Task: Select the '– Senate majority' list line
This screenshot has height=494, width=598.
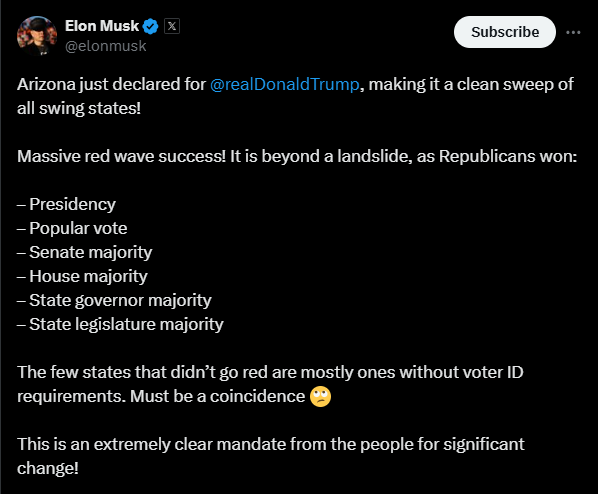Action: [x=85, y=253]
